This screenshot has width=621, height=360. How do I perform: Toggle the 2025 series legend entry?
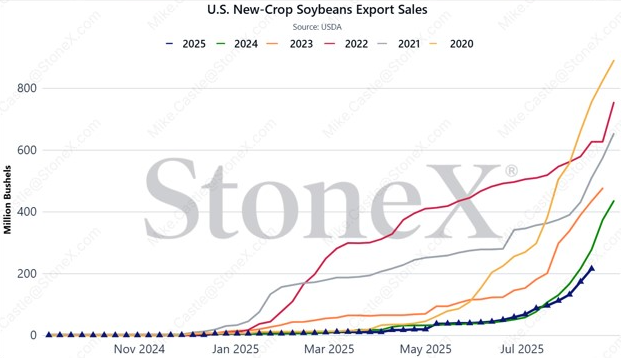[x=185, y=44]
